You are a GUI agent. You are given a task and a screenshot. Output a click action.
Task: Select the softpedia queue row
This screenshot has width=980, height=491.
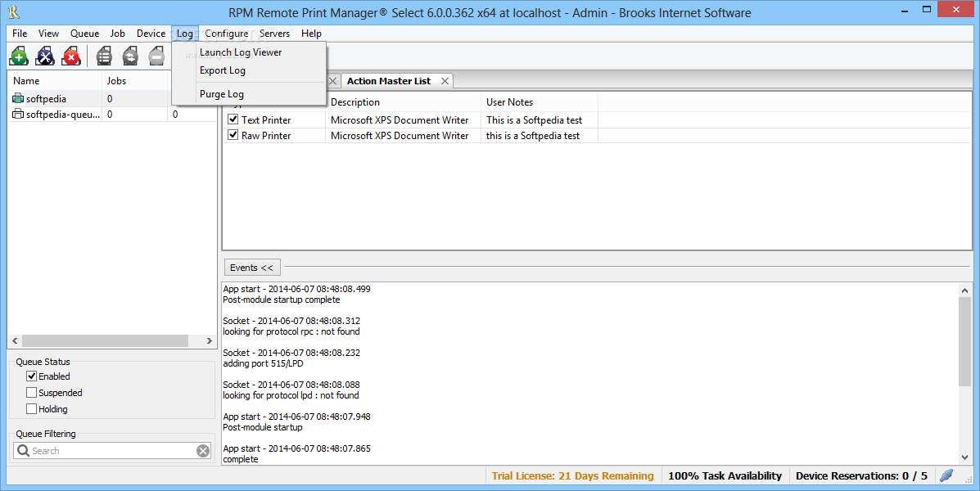112,99
